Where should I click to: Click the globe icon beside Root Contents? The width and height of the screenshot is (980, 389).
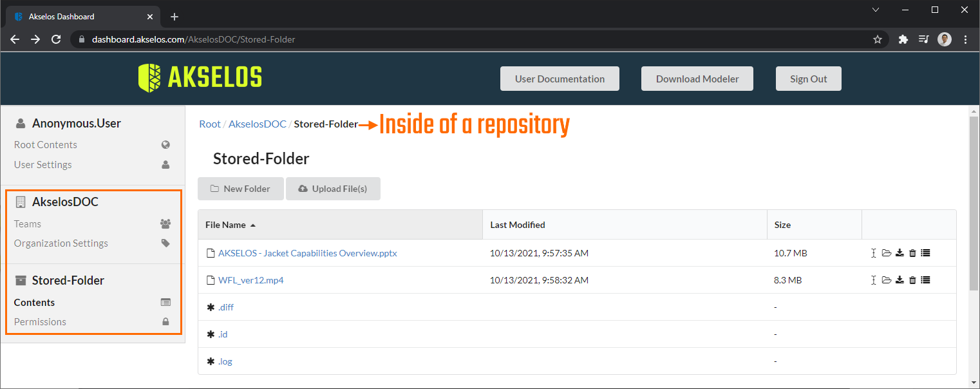165,145
